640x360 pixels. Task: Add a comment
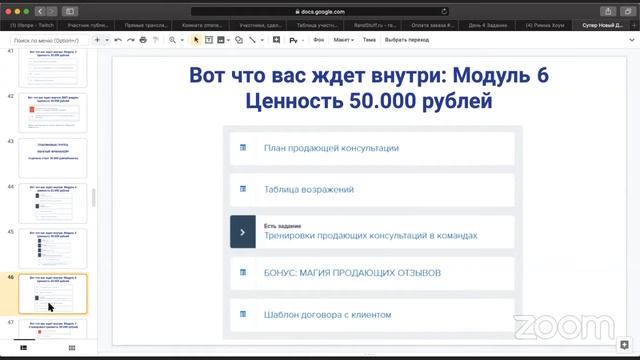pos(276,40)
